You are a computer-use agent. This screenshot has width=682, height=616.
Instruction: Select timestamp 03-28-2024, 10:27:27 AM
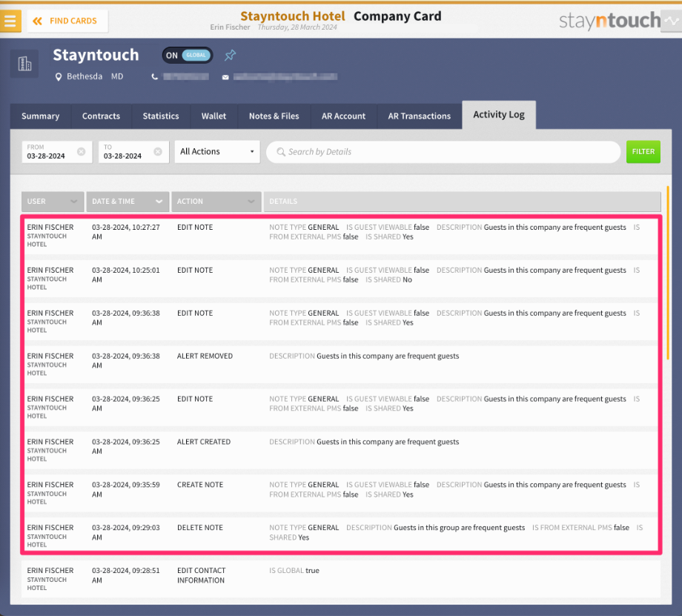click(126, 232)
